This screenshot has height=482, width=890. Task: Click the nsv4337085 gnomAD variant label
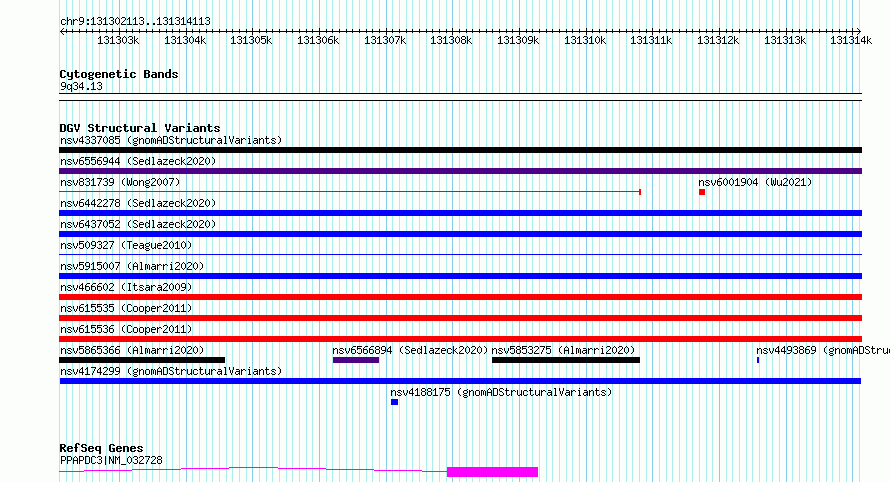coord(171,140)
